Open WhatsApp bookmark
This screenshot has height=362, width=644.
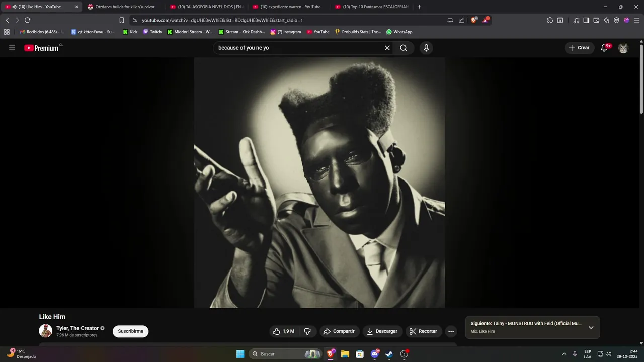click(x=399, y=32)
